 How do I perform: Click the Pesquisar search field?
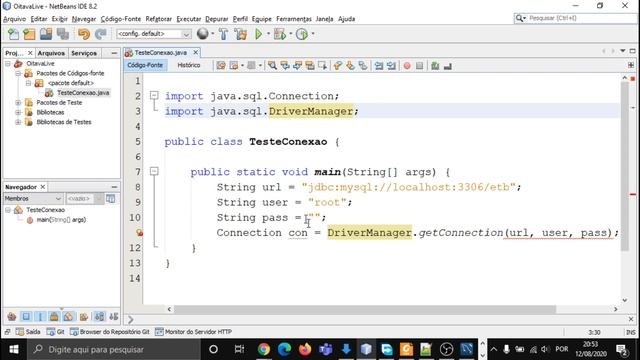pos(576,18)
